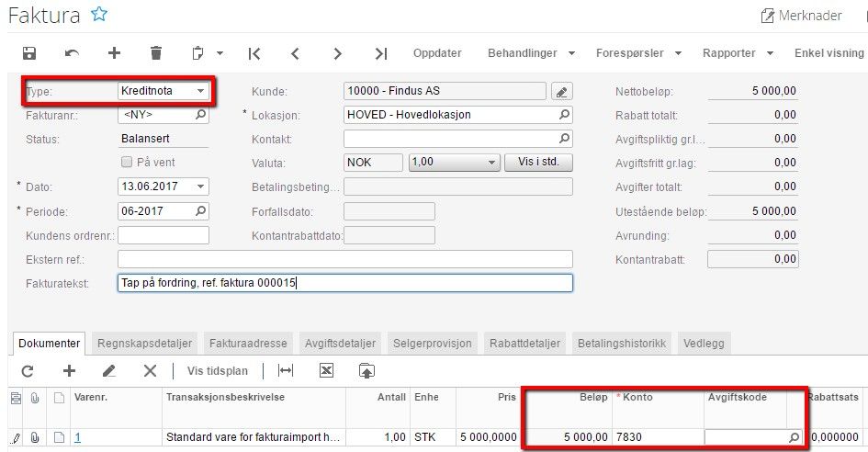The image size is (868, 452).
Task: Delete invoice using the trash icon
Action: click(156, 53)
